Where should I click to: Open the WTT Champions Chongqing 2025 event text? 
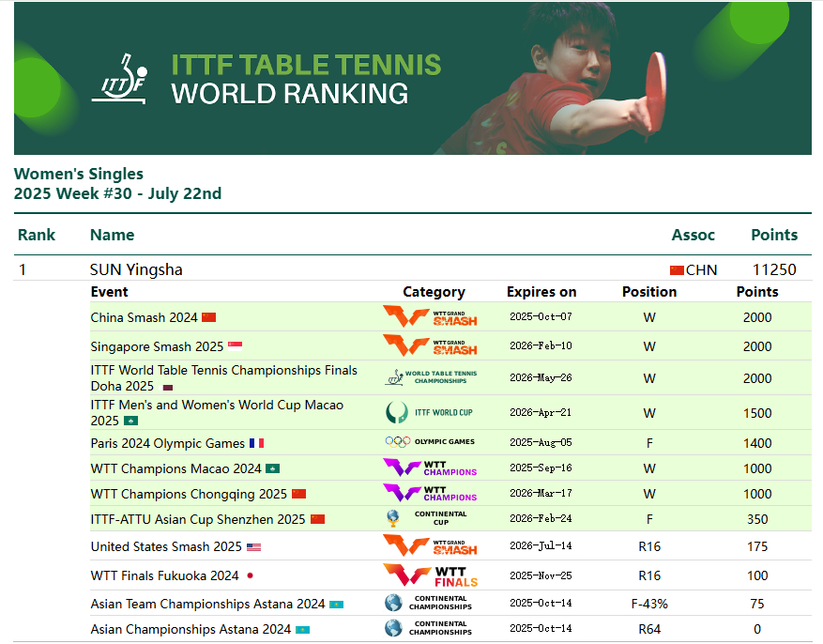(189, 494)
